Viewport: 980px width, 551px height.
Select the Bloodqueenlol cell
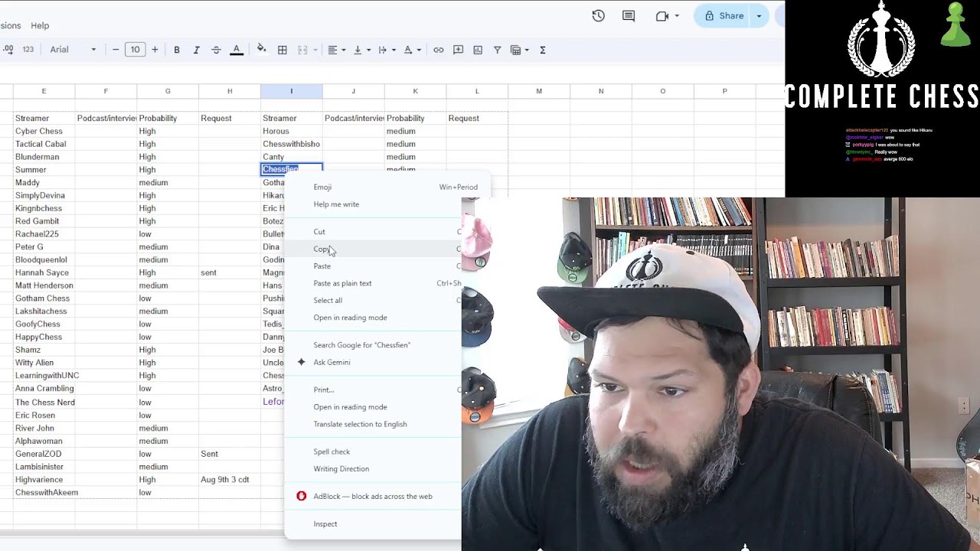pos(44,259)
